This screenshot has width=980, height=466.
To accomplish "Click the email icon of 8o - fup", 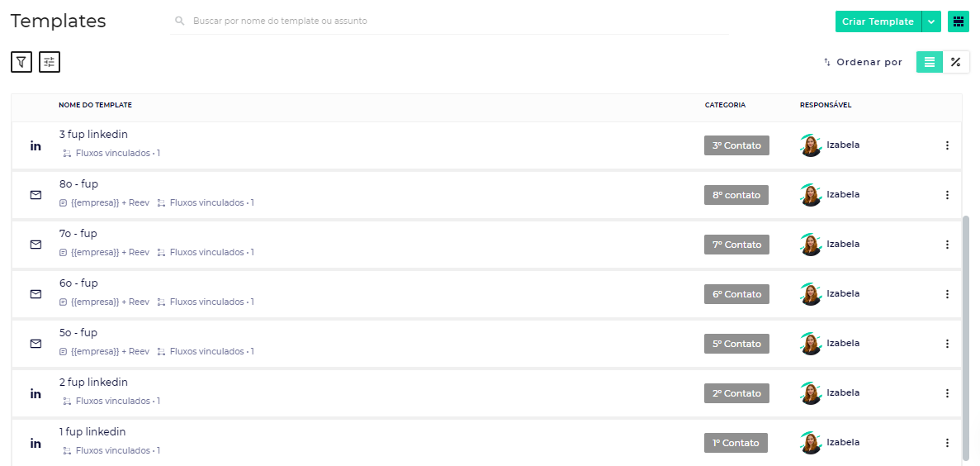I will tap(36, 195).
